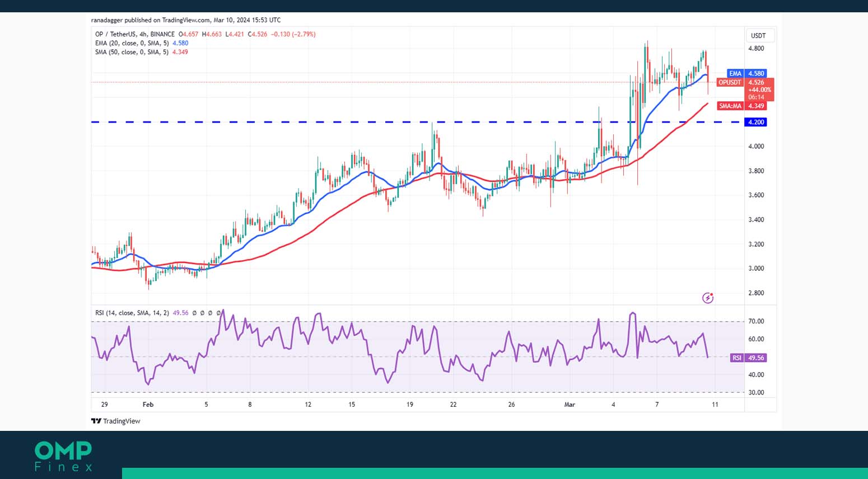Click the 4.349 SMA value in legend

[180, 52]
